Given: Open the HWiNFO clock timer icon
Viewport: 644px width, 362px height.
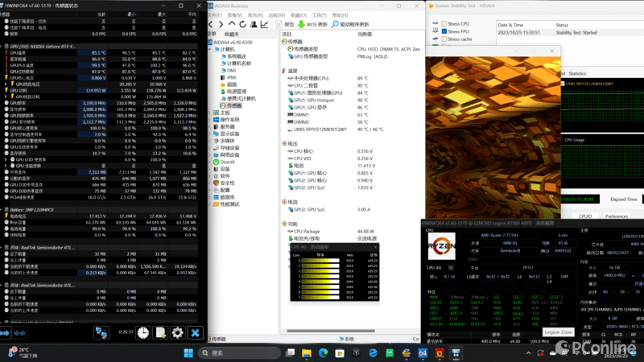Looking at the screenshot, I should [143, 332].
